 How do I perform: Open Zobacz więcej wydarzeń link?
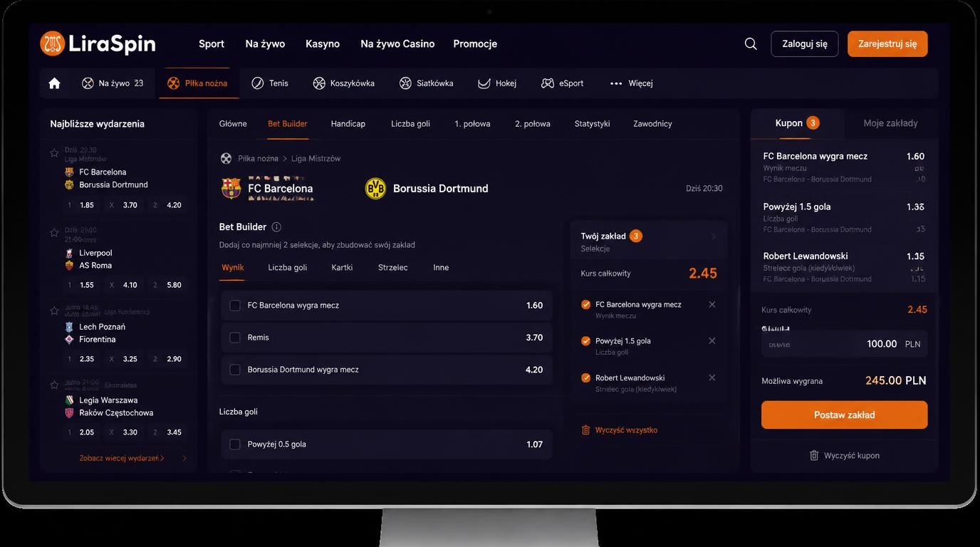click(122, 458)
